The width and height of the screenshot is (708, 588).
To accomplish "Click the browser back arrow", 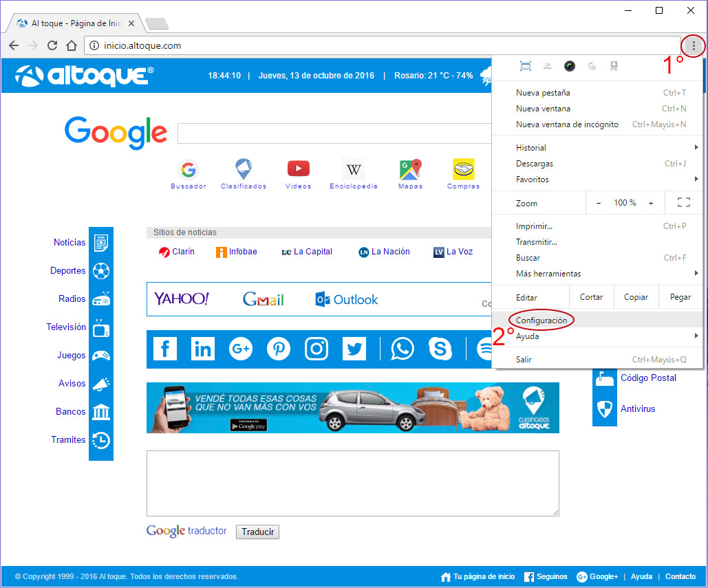I will click(14, 45).
